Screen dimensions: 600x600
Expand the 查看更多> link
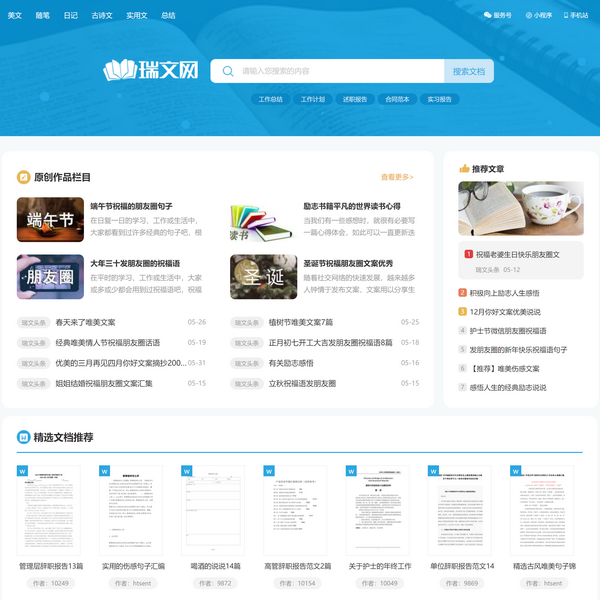(x=397, y=177)
